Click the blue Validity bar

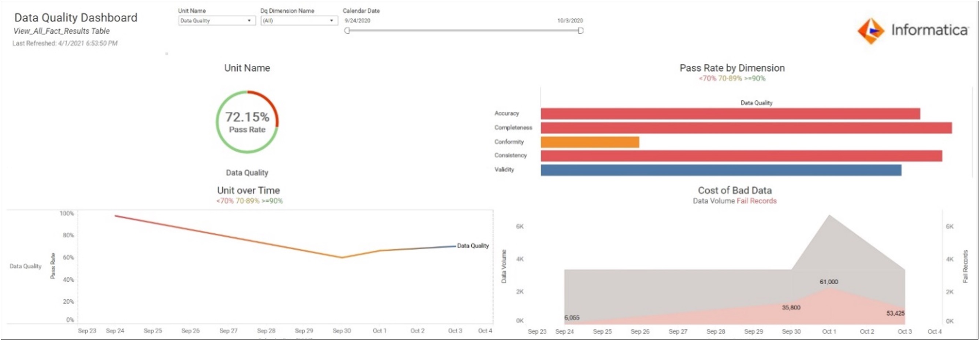click(721, 170)
